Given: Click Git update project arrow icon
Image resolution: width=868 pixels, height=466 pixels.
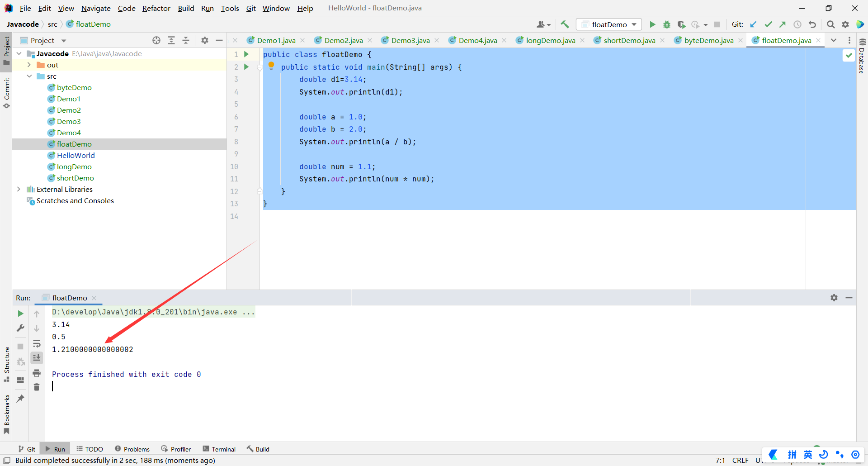Looking at the screenshot, I should point(754,24).
